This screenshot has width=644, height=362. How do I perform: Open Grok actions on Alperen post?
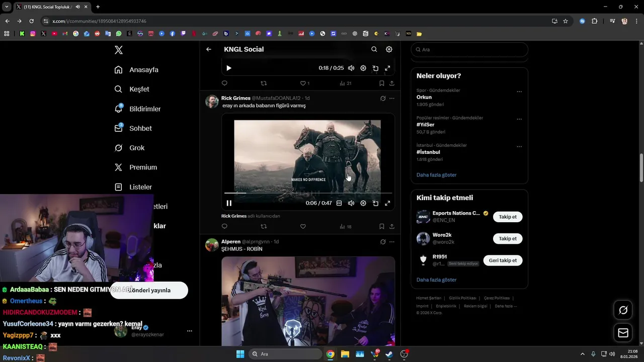[x=383, y=242]
